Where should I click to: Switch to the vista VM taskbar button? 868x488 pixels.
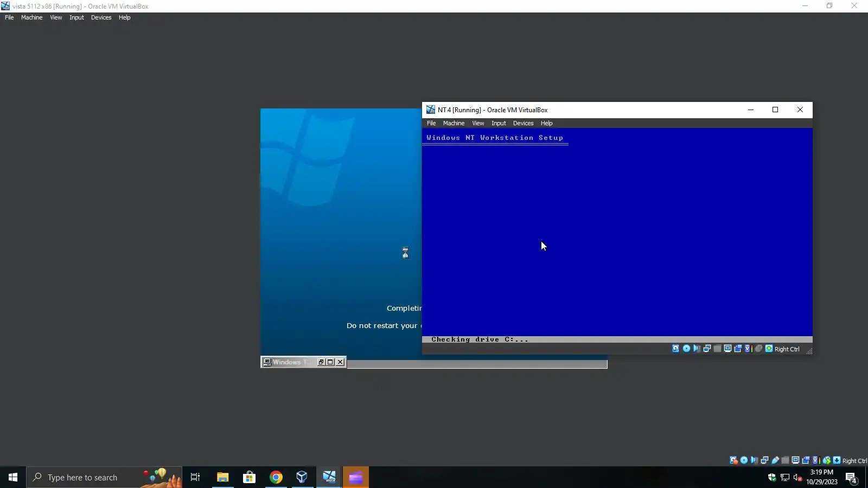[x=329, y=477]
